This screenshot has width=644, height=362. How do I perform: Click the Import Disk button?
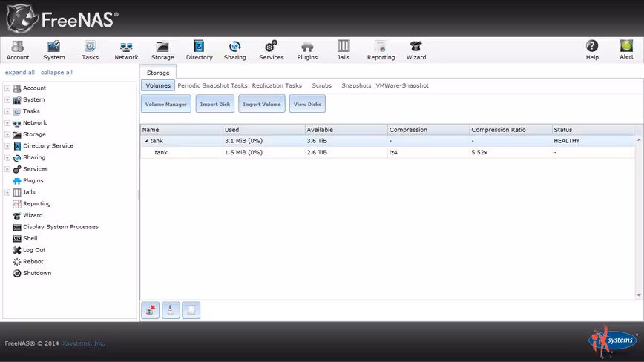pyautogui.click(x=215, y=104)
